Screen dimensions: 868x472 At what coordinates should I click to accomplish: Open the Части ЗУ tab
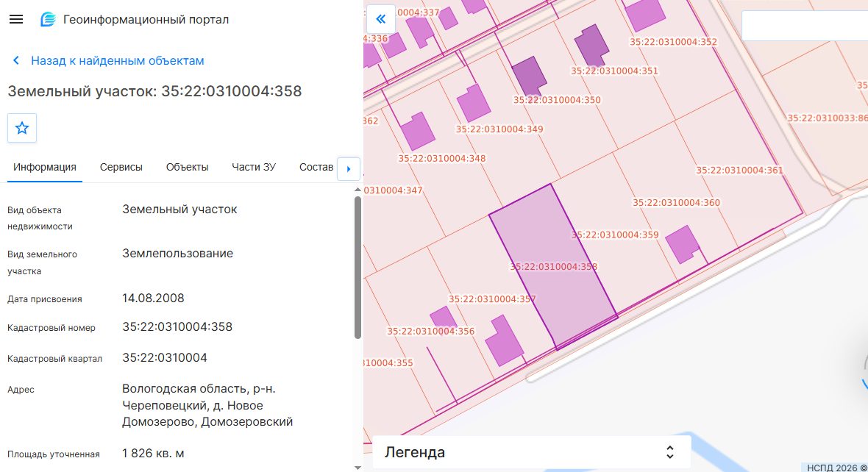coord(254,167)
